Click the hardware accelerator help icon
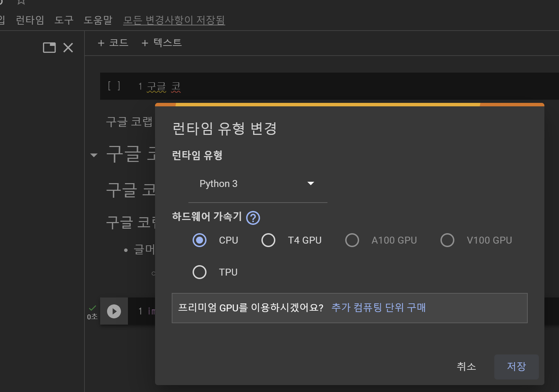 [x=253, y=218]
